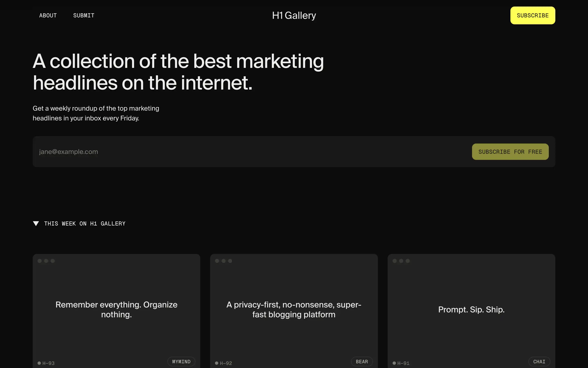Image resolution: width=588 pixels, height=368 pixels.
Task: Click the status dot beside H-92
Action: pyautogui.click(x=216, y=363)
